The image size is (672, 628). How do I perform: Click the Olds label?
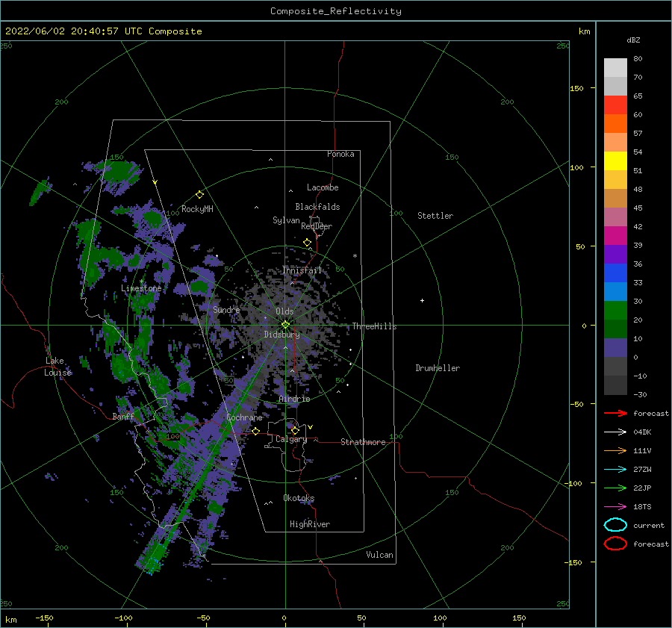click(284, 311)
